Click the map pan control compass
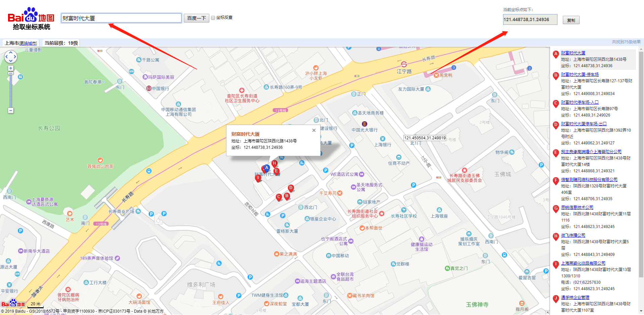Screen dimensions: 644x315 [x=10, y=57]
